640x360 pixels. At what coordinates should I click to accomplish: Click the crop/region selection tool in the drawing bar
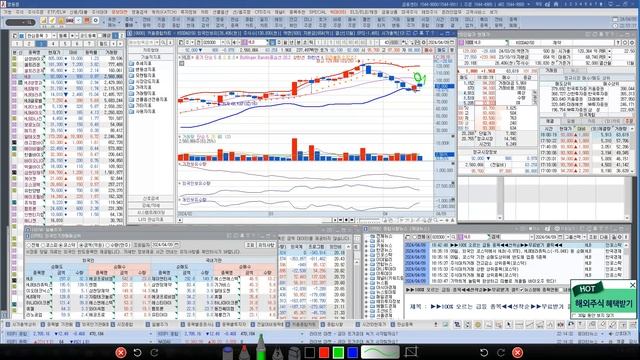(411, 352)
